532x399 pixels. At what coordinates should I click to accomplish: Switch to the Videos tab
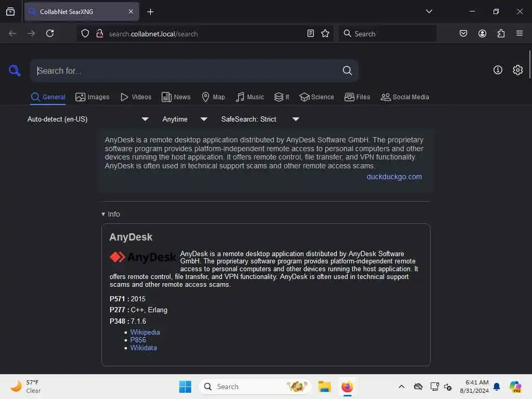pyautogui.click(x=136, y=97)
